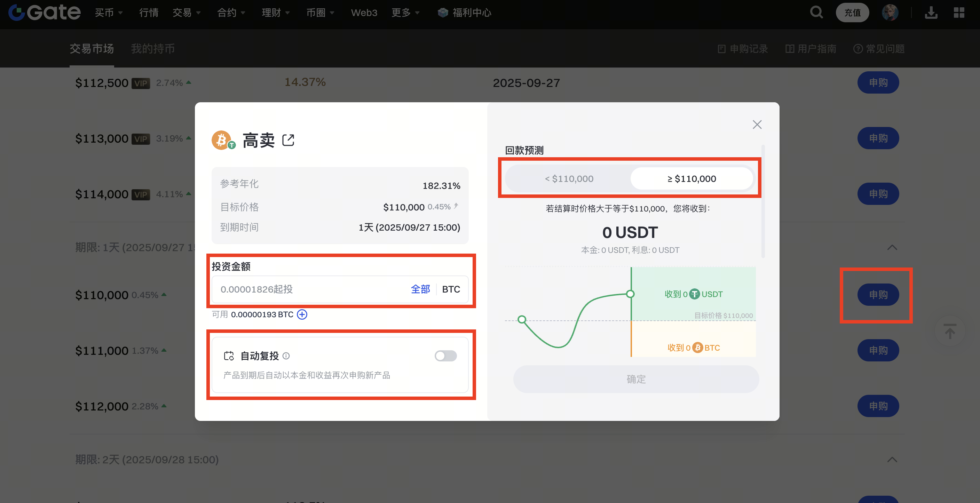
Task: Collapse the 期限 1天 section chevron
Action: pyautogui.click(x=892, y=248)
